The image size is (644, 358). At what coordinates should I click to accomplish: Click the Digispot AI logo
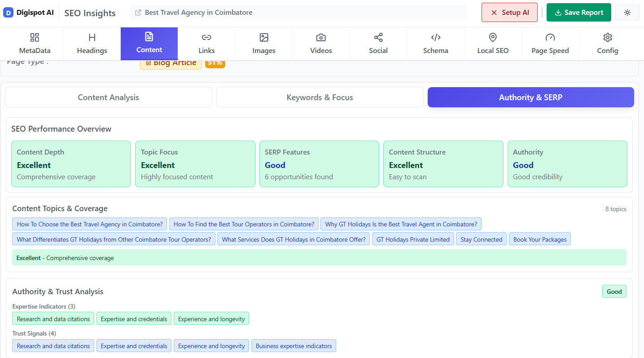pos(28,12)
